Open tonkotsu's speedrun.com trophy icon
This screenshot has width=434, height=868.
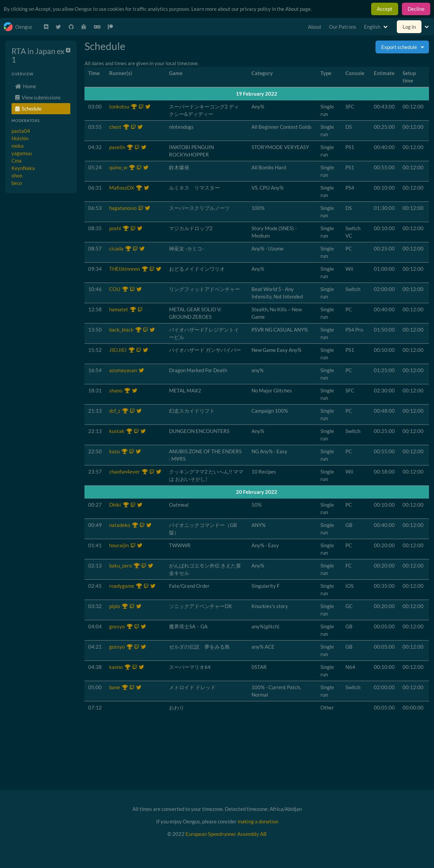tap(134, 107)
